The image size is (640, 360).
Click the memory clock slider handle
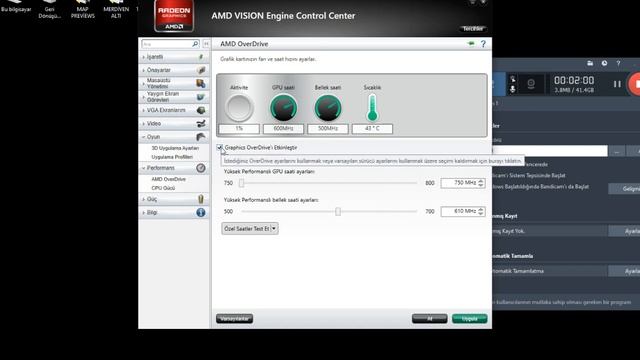[x=338, y=211]
